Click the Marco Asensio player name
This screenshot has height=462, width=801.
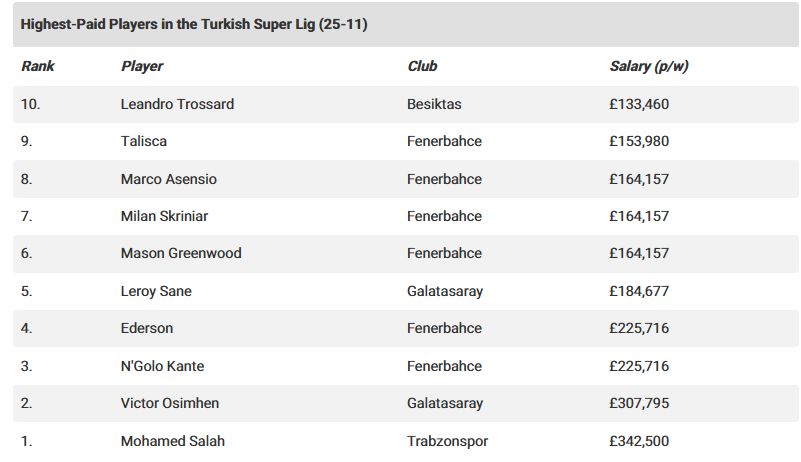click(169, 179)
